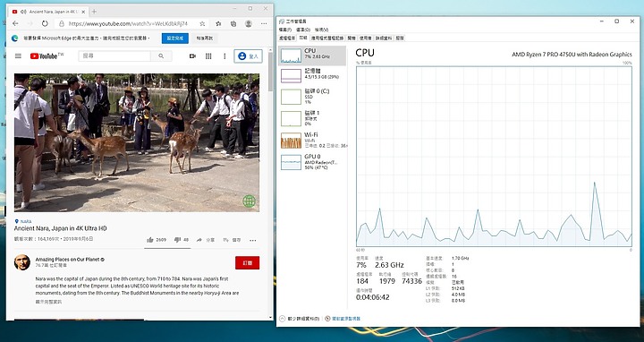Viewport: 644px width, 342px height.
Task: Select Task Manager Performance tab
Action: [x=303, y=38]
